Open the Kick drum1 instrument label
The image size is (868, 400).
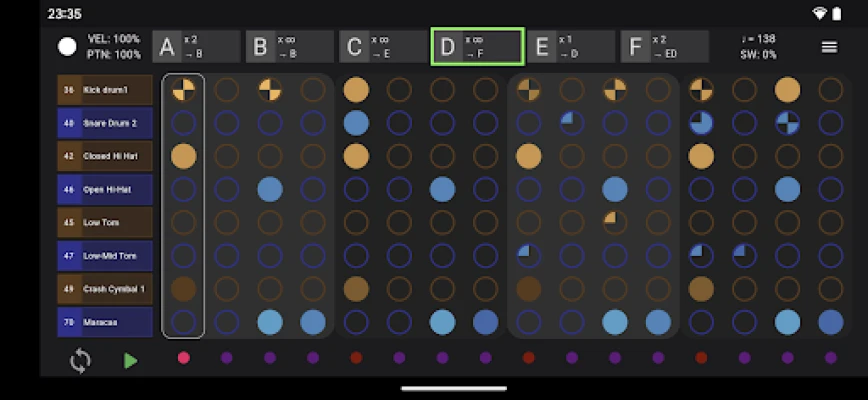pos(105,90)
